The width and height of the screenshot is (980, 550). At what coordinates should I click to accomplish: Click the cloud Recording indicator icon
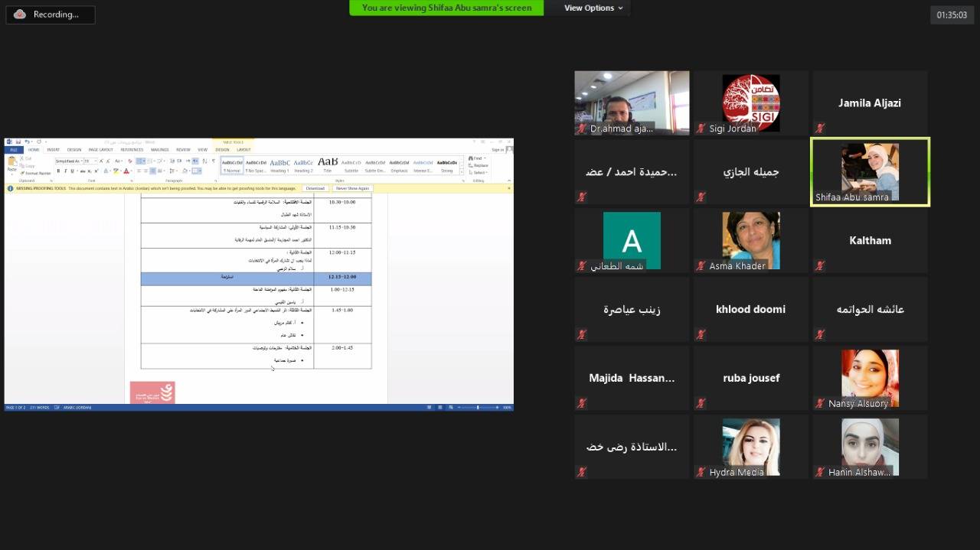(20, 15)
